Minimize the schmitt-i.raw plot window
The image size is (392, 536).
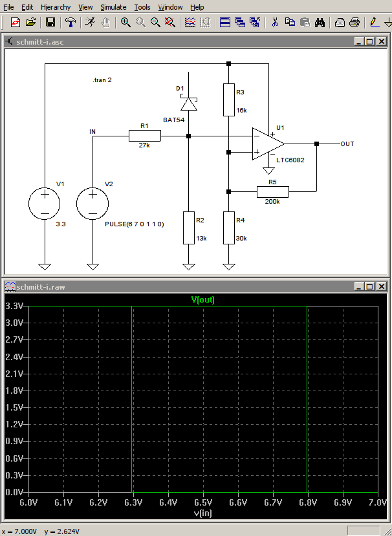click(358, 286)
